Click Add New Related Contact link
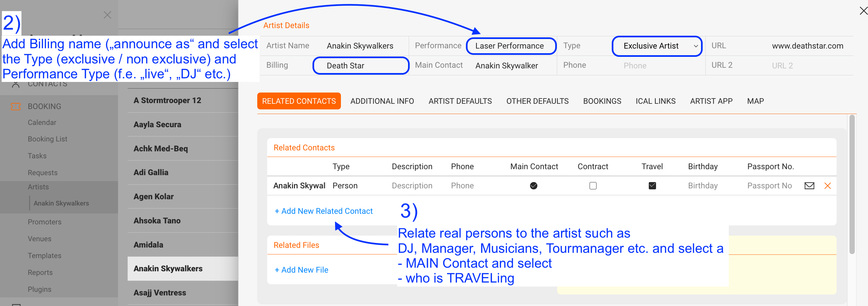Image resolution: width=868 pixels, height=306 pixels. point(323,211)
